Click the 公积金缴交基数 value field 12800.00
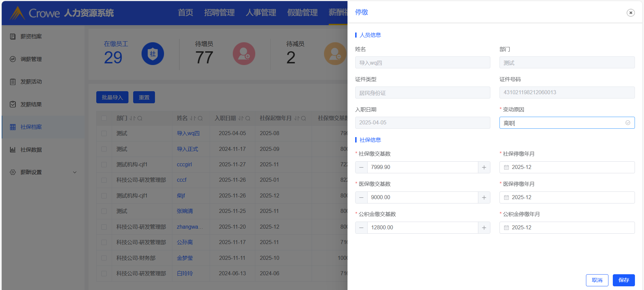Viewport: 644px width, 290px height. click(x=423, y=228)
